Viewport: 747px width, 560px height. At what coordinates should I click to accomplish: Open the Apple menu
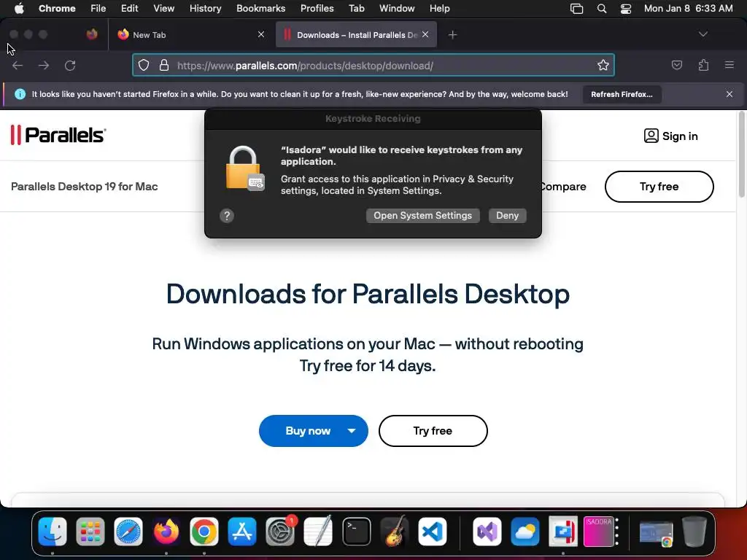point(19,9)
